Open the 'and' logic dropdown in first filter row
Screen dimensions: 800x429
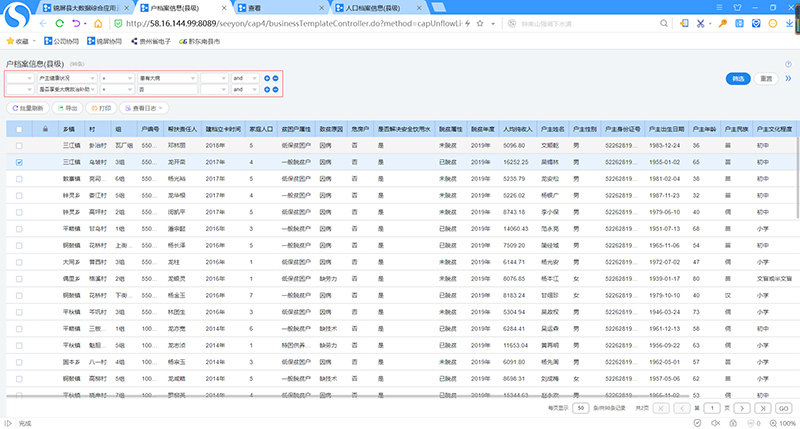click(x=245, y=78)
